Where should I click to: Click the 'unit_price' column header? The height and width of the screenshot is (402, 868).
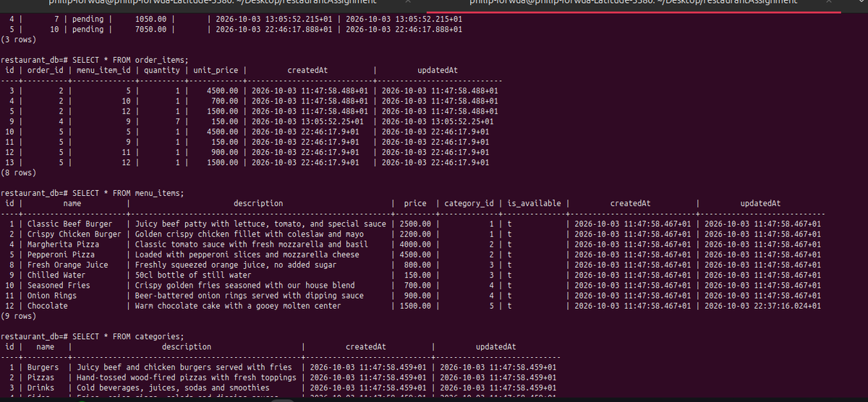216,70
